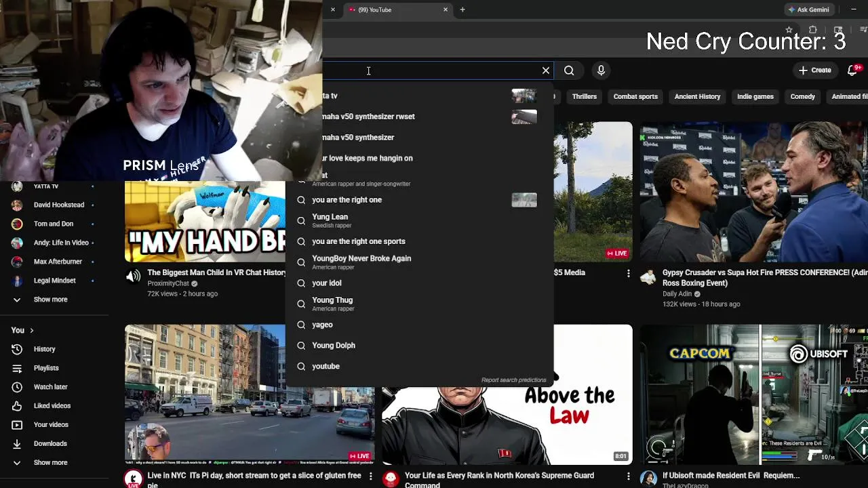Open the You section chevron
Screen dimensions: 868x488
coord(31,330)
